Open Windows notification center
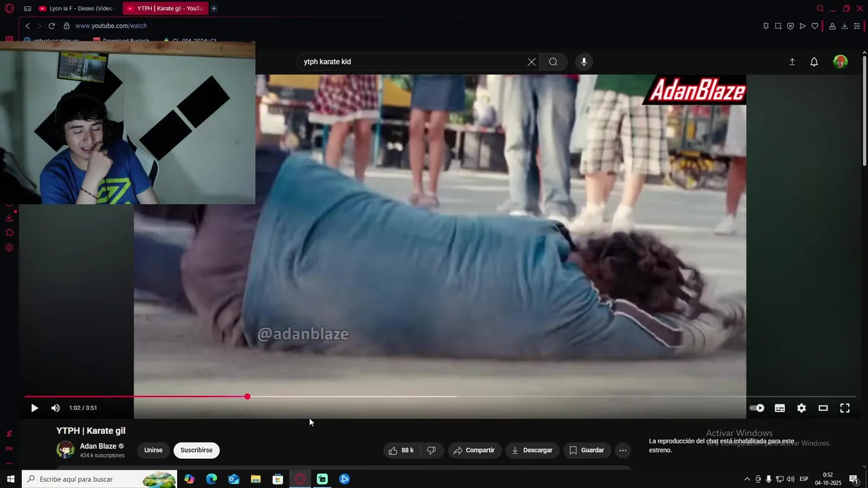The width and height of the screenshot is (868, 488). (x=854, y=479)
